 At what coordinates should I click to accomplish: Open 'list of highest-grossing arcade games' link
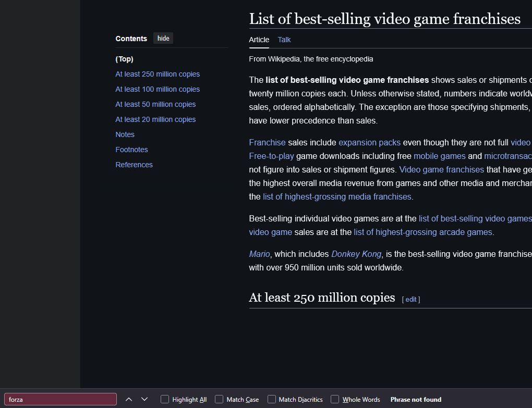423,232
